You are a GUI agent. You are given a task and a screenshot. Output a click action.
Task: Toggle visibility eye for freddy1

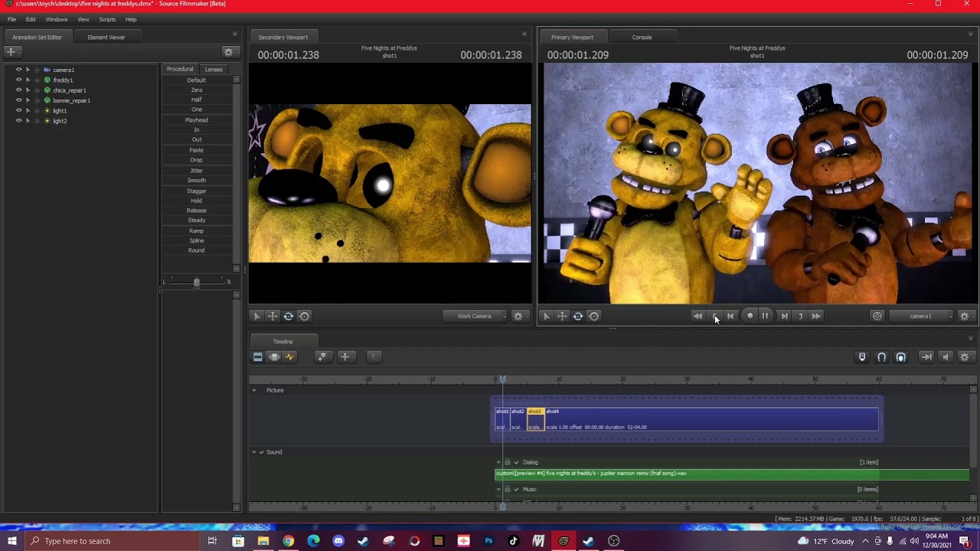[19, 80]
